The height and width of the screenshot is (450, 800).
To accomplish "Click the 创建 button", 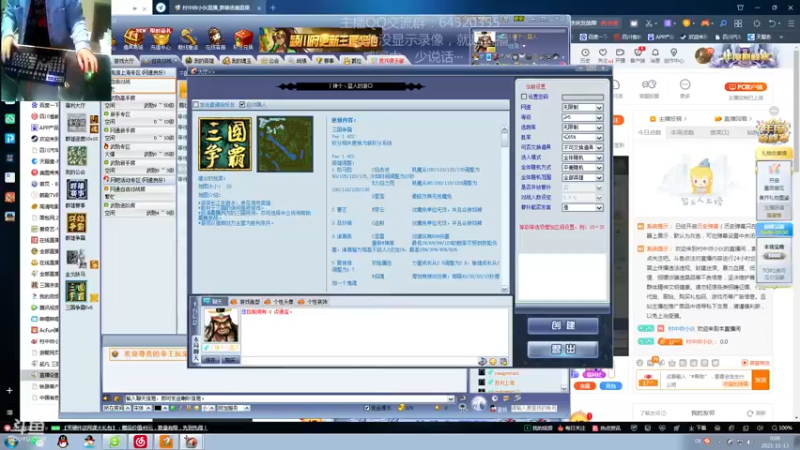I will click(563, 326).
